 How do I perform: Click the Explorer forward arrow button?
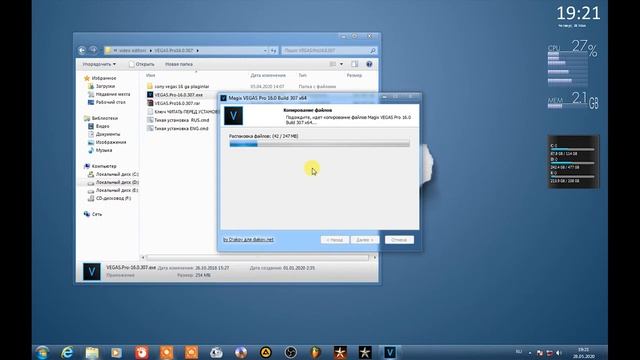click(93, 50)
